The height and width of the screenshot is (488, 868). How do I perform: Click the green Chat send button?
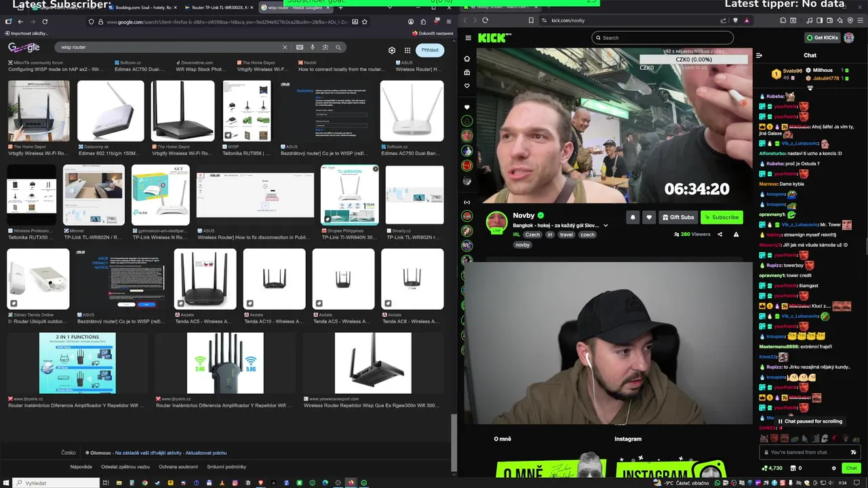[851, 468]
